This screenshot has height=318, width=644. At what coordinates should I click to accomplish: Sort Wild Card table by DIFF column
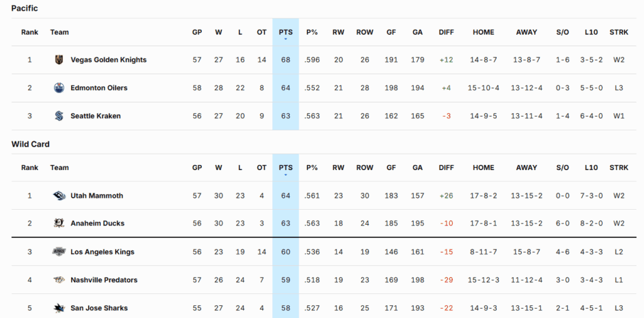pyautogui.click(x=446, y=168)
